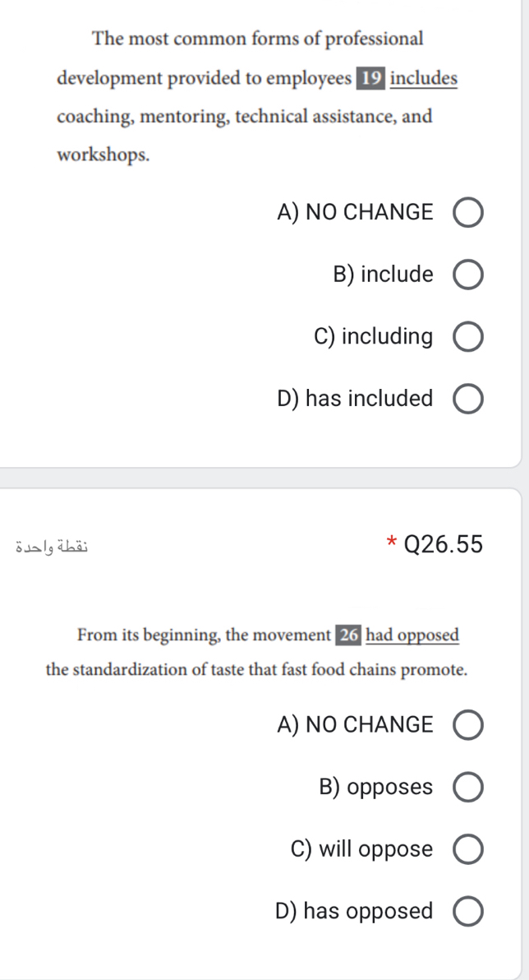Select the radio circle beside 'A) NO CHANGE' for question 19
The width and height of the screenshot is (529, 980).
[467, 213]
